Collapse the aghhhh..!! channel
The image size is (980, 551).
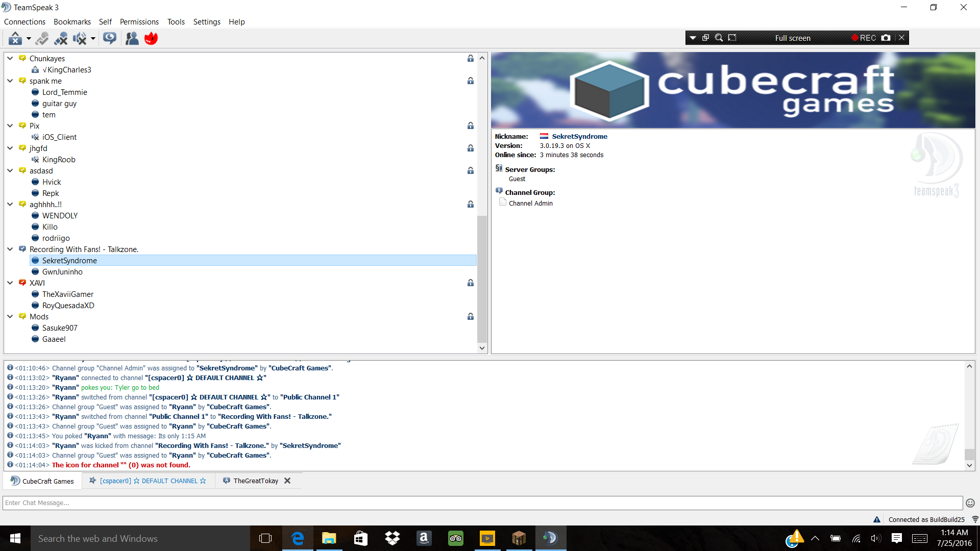(10, 204)
